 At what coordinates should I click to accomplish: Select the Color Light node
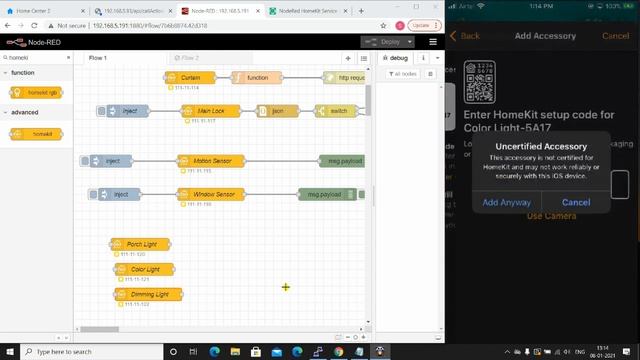click(x=144, y=269)
